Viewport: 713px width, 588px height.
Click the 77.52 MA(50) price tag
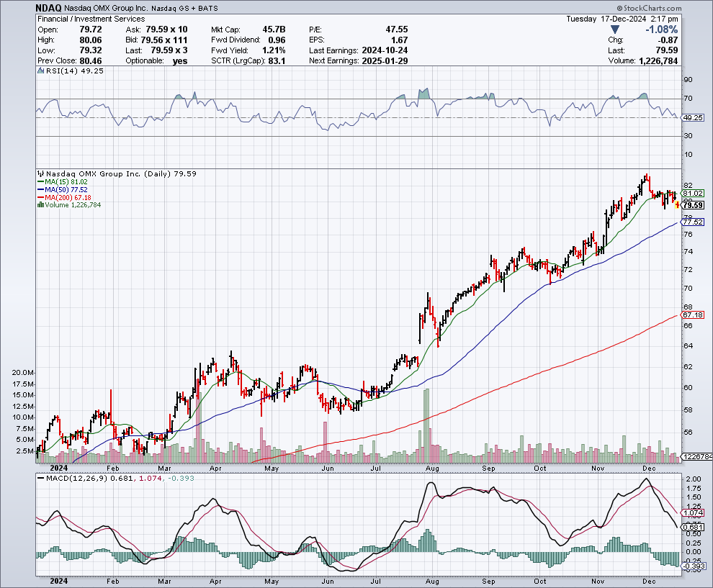(x=693, y=222)
